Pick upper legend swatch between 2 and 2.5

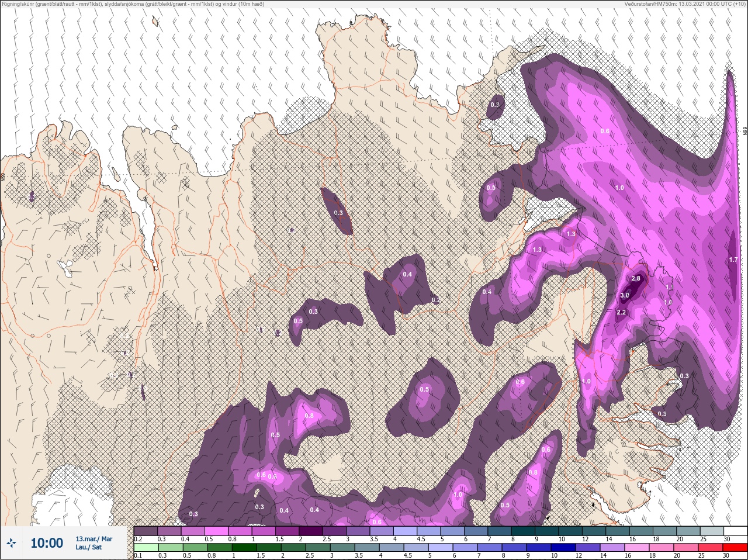(311, 531)
